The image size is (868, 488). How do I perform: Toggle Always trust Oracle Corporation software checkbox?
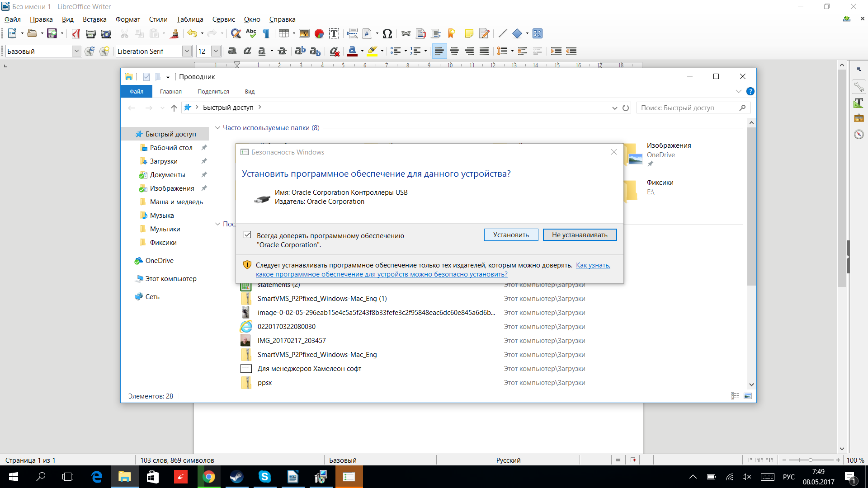click(247, 235)
